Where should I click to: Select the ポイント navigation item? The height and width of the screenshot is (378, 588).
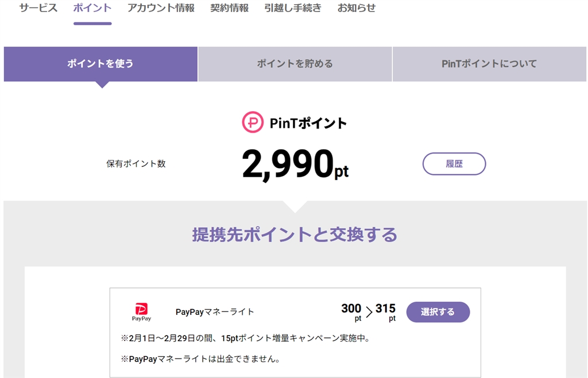tap(92, 8)
